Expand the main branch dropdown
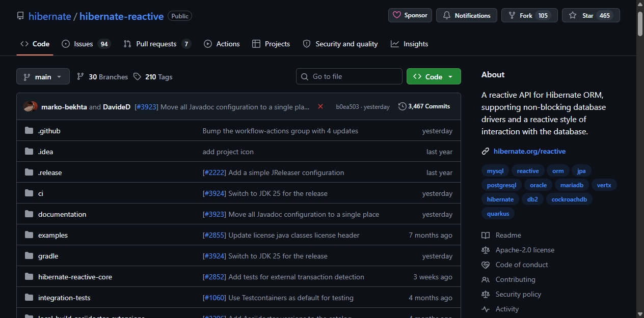This screenshot has width=644, height=318. [43, 77]
